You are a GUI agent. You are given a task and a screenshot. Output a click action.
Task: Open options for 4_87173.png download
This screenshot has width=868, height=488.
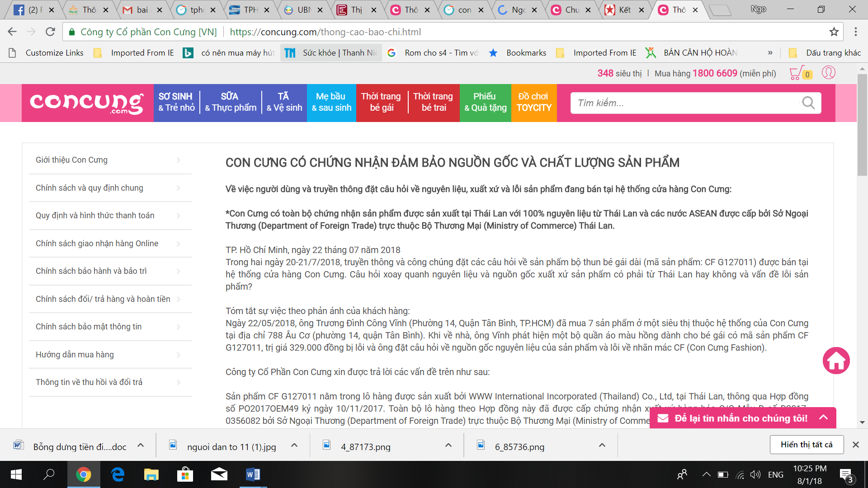click(448, 445)
